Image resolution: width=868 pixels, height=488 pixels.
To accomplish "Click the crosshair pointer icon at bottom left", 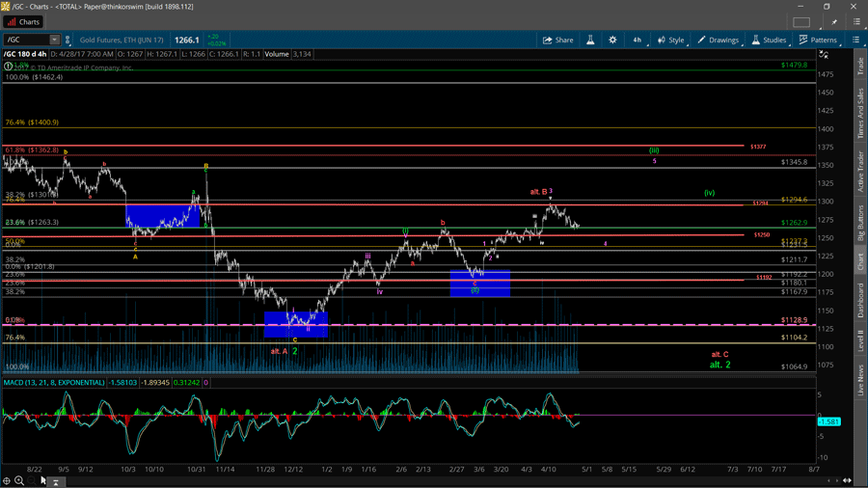I will (7, 480).
